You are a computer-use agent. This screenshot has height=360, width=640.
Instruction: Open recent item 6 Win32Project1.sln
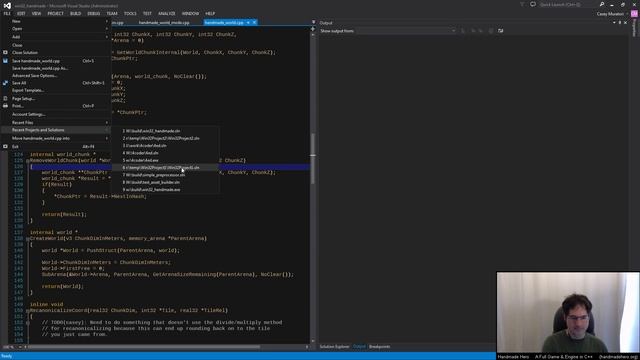165,168
